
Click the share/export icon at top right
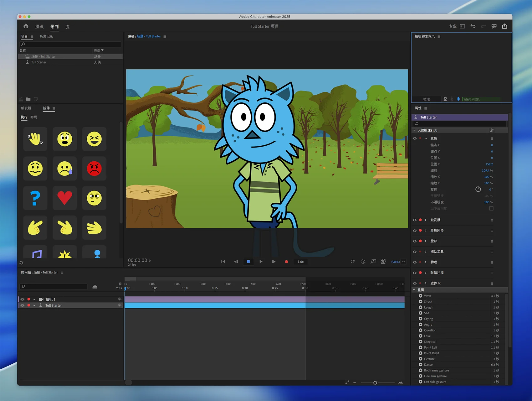click(x=504, y=26)
